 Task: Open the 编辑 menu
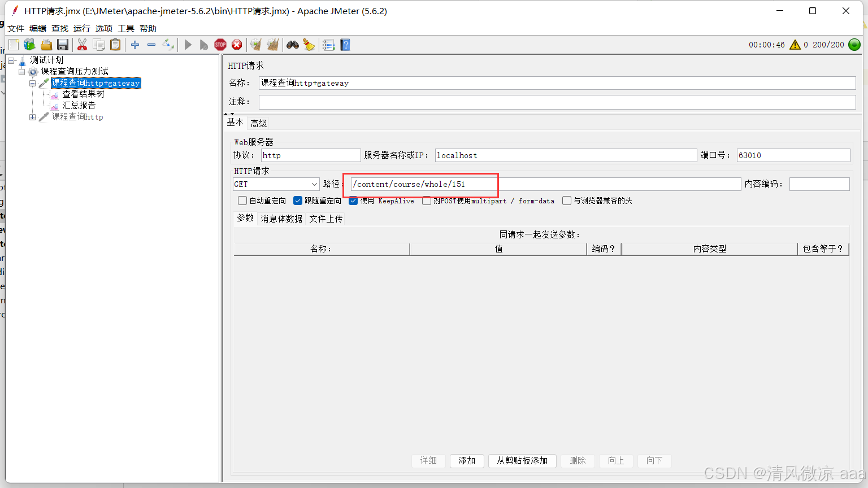point(38,29)
